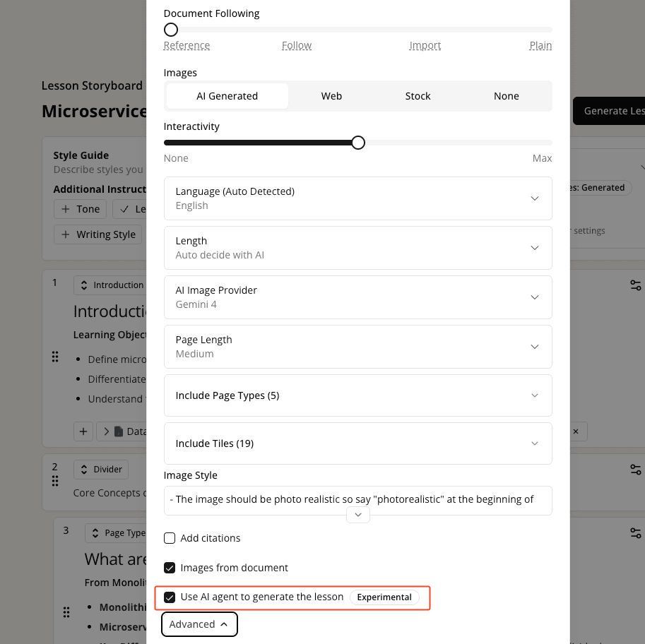Open the AI Image Provider dropdown
The width and height of the screenshot is (645, 644).
[x=358, y=297]
